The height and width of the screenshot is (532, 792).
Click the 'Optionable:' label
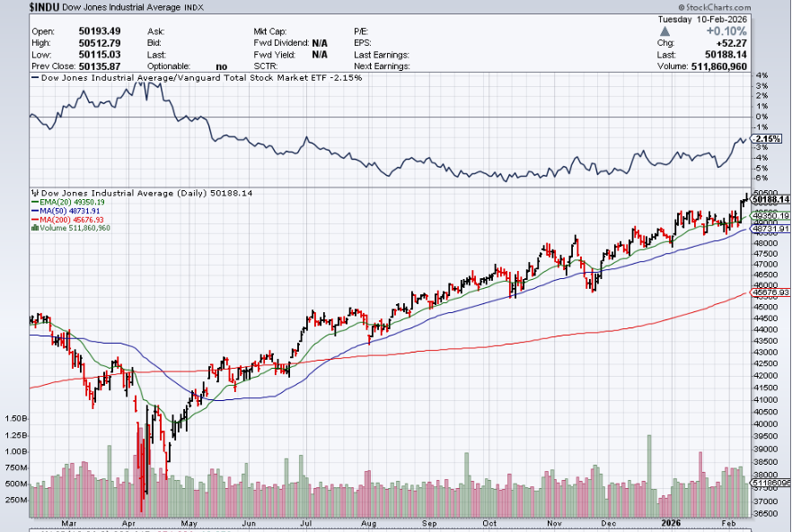pyautogui.click(x=169, y=66)
